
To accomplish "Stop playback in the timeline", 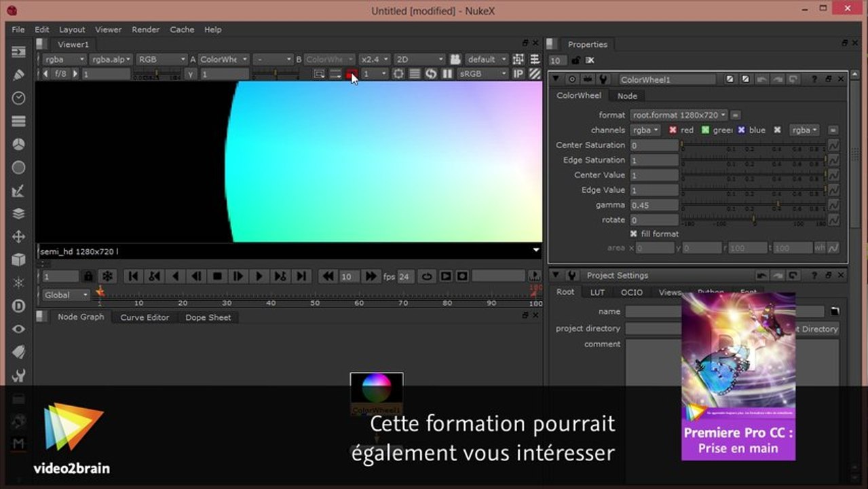I will tap(217, 276).
